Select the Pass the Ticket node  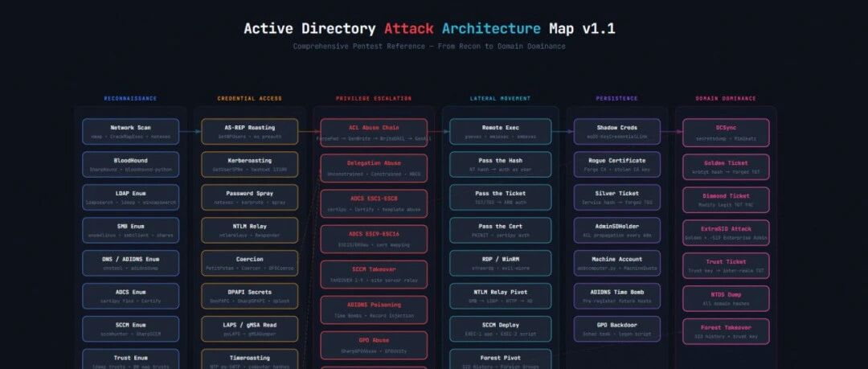(x=501, y=198)
